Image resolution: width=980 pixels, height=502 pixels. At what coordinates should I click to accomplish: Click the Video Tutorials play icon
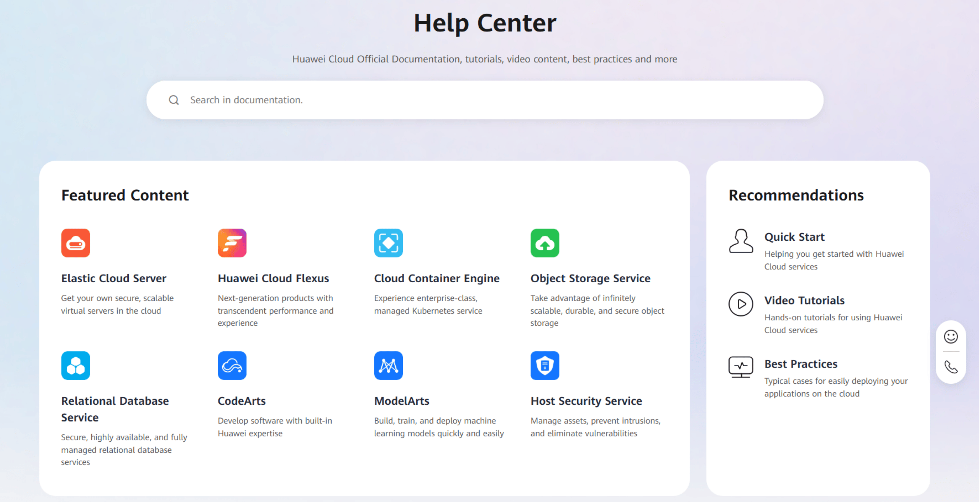[x=741, y=304]
